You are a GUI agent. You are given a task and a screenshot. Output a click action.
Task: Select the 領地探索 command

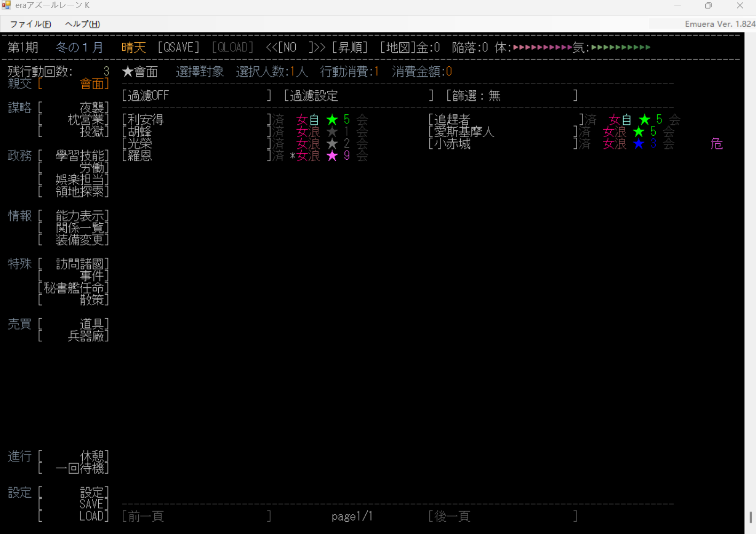tap(74, 191)
